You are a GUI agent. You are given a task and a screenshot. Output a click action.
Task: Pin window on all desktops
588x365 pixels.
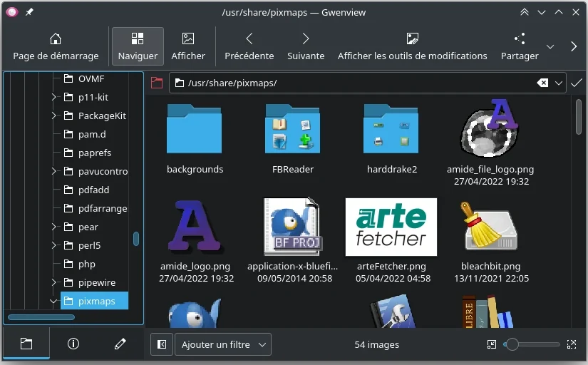pos(29,12)
